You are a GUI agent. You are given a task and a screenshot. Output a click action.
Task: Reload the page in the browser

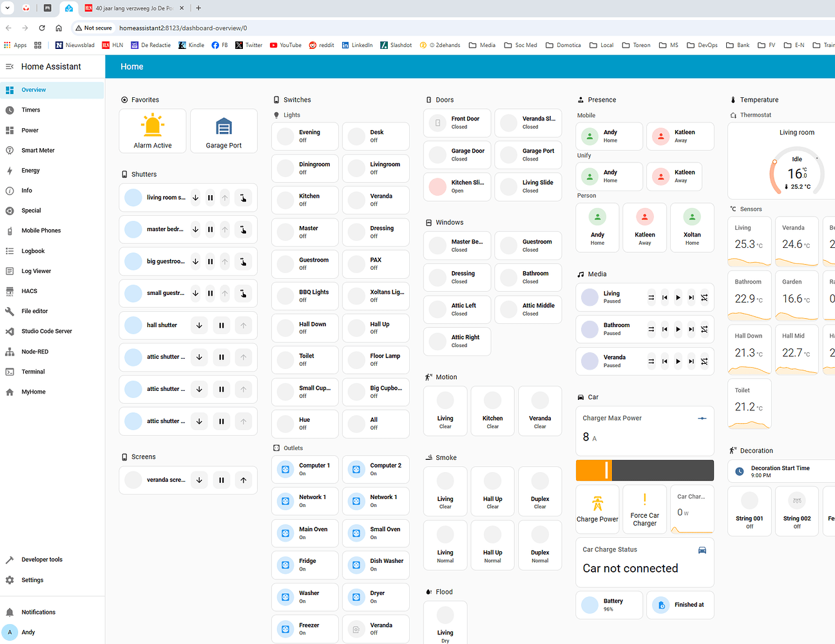(42, 28)
